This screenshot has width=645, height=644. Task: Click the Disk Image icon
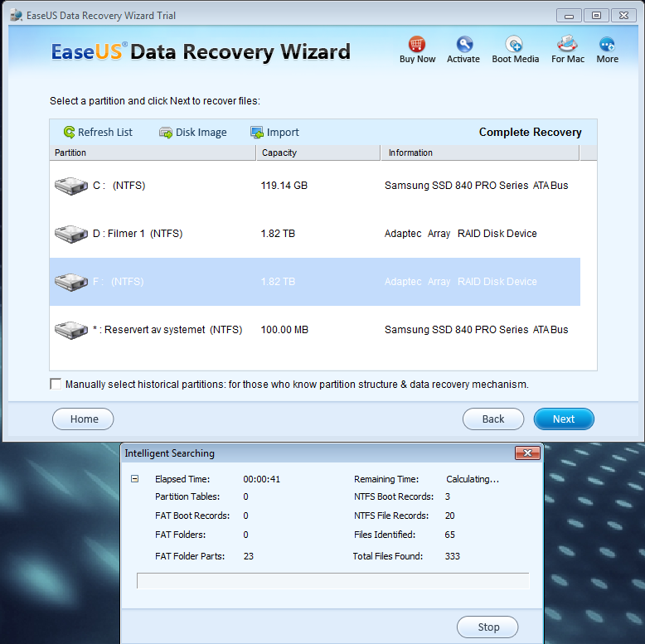(x=166, y=133)
